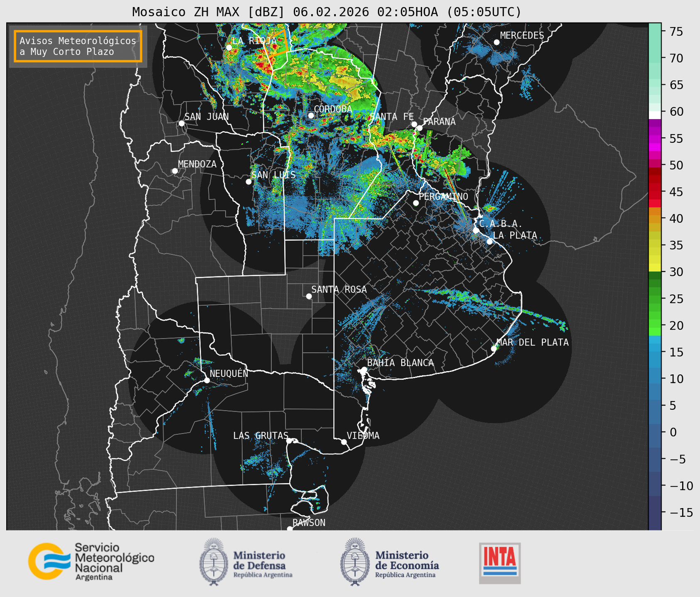
Task: Select the LA PLATA city marker
Action: 490,242
